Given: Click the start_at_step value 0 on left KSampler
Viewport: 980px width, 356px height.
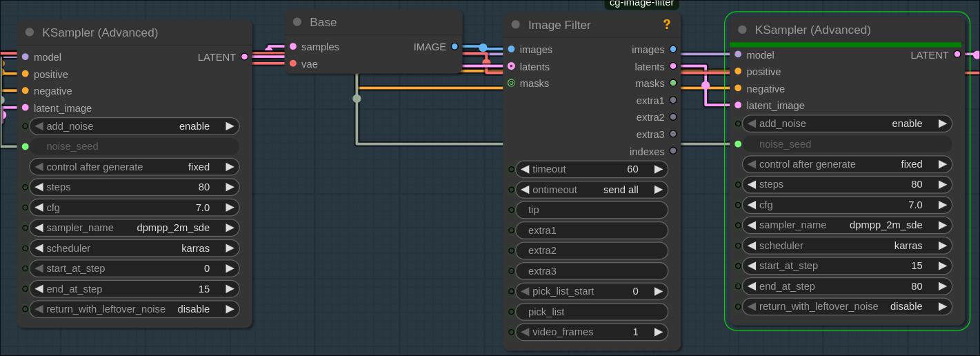Looking at the screenshot, I should pyautogui.click(x=207, y=268).
